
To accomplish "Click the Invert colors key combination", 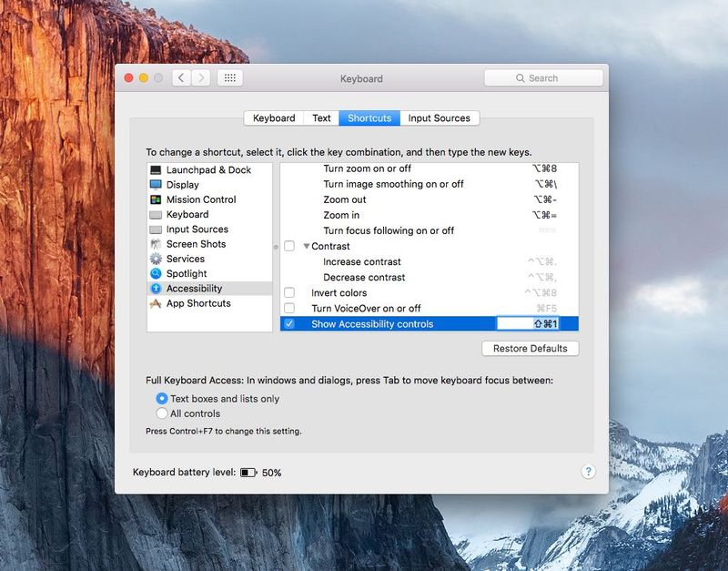I will click(541, 292).
